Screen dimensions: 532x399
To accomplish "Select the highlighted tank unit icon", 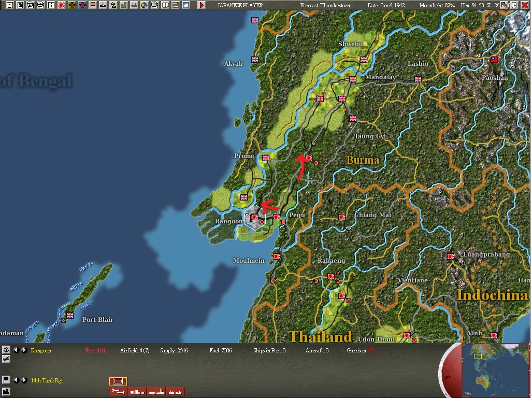I will (x=118, y=381).
